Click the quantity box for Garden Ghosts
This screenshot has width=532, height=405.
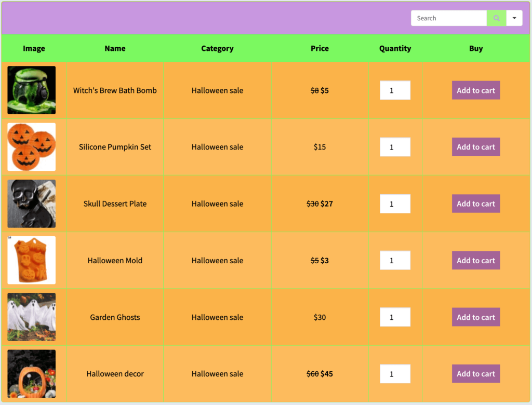(x=395, y=317)
